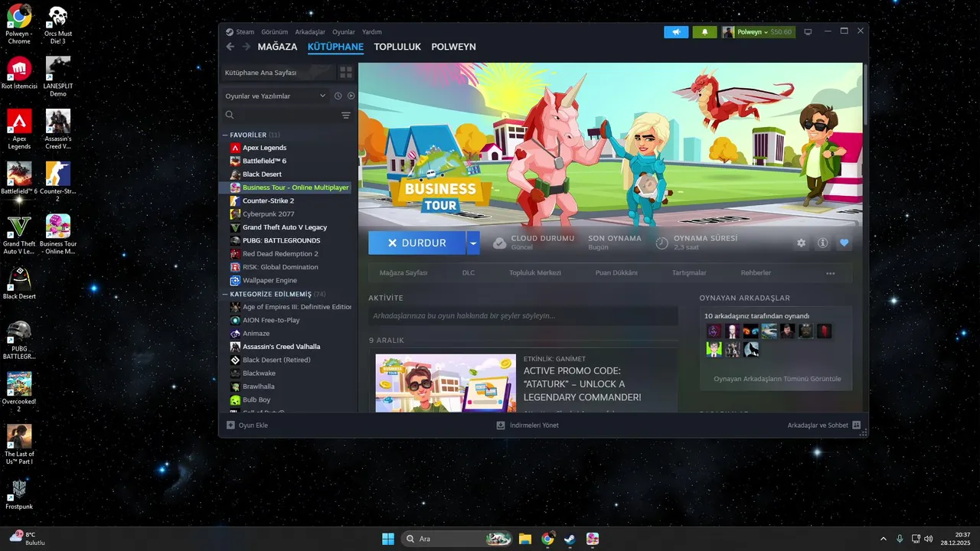Filter to ready-to-play games icon
The height and width of the screenshot is (551, 980).
(x=351, y=96)
